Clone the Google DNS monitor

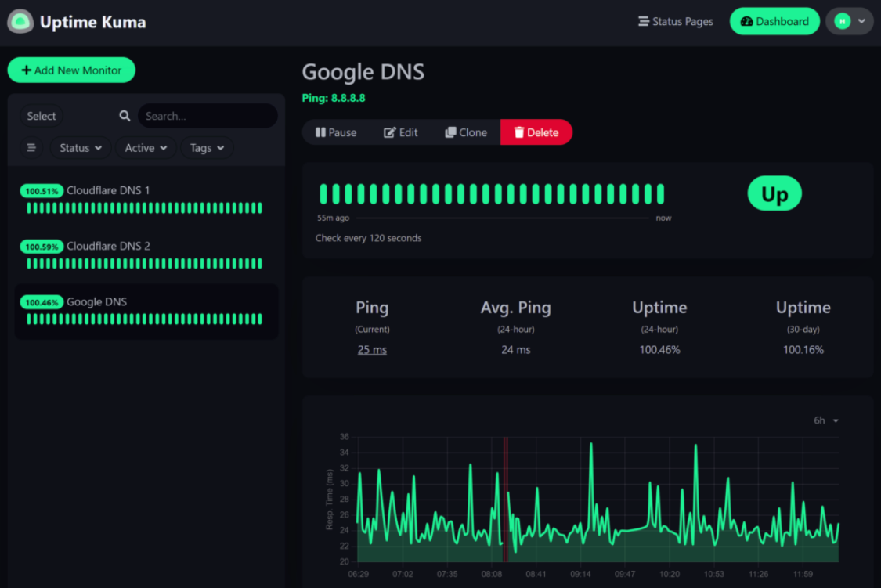click(466, 132)
